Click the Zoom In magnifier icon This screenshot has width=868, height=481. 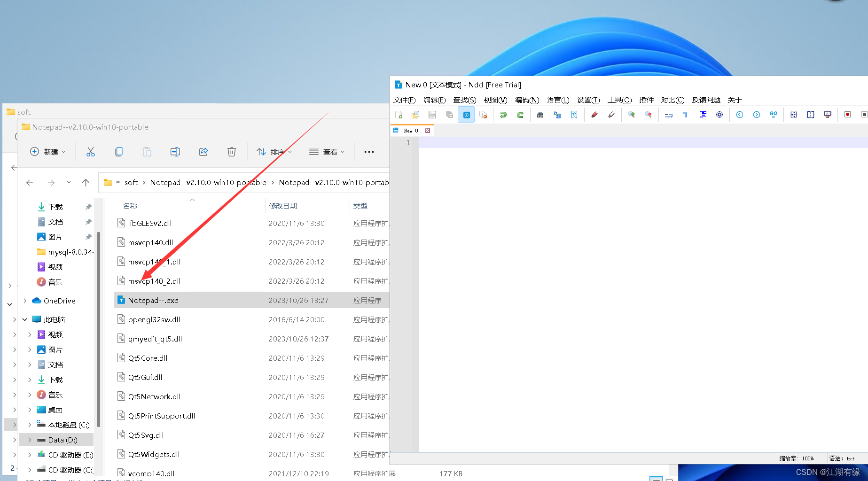coord(632,115)
